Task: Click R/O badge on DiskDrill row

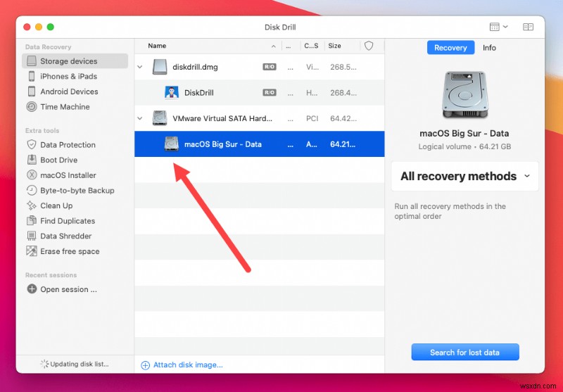Action: [x=270, y=93]
